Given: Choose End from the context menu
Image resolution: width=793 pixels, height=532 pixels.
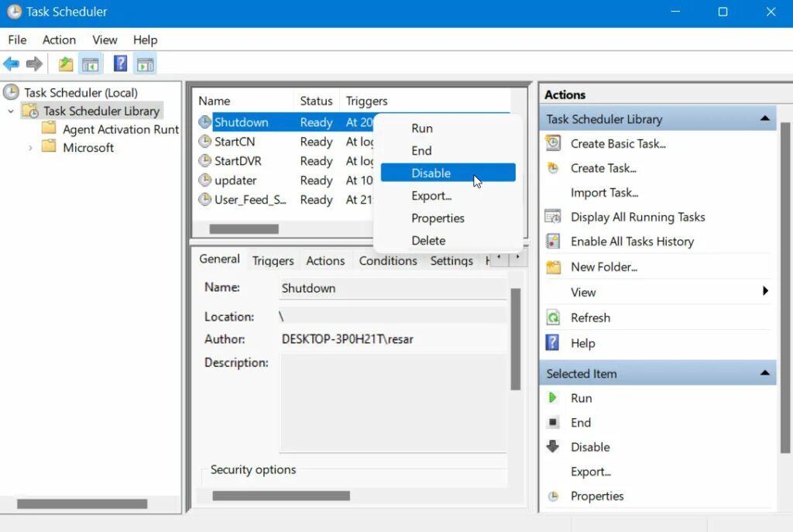Looking at the screenshot, I should point(448,151).
